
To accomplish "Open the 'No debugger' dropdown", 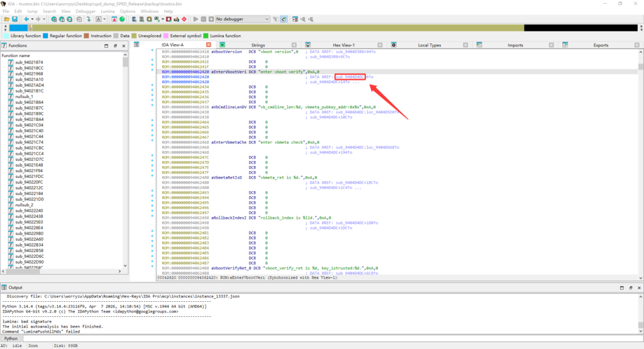I will tap(242, 19).
